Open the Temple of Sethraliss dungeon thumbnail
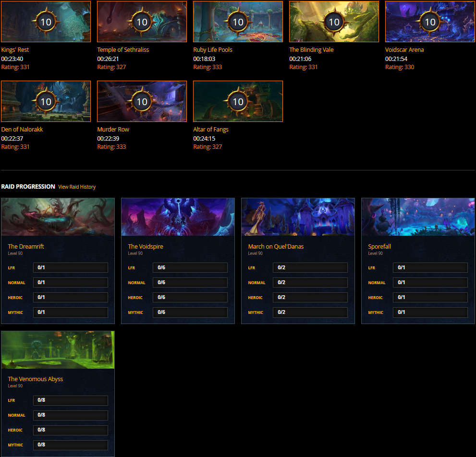The image size is (476, 457). pos(142,22)
